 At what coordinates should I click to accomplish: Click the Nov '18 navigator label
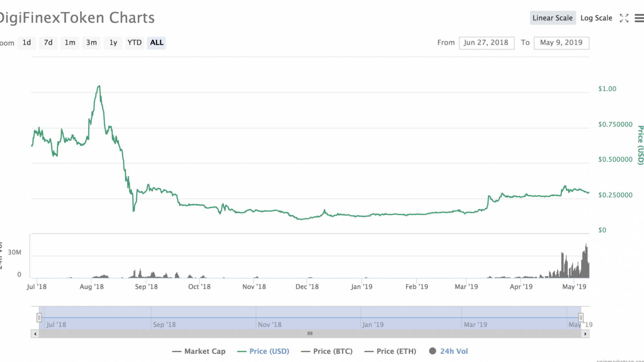click(270, 325)
